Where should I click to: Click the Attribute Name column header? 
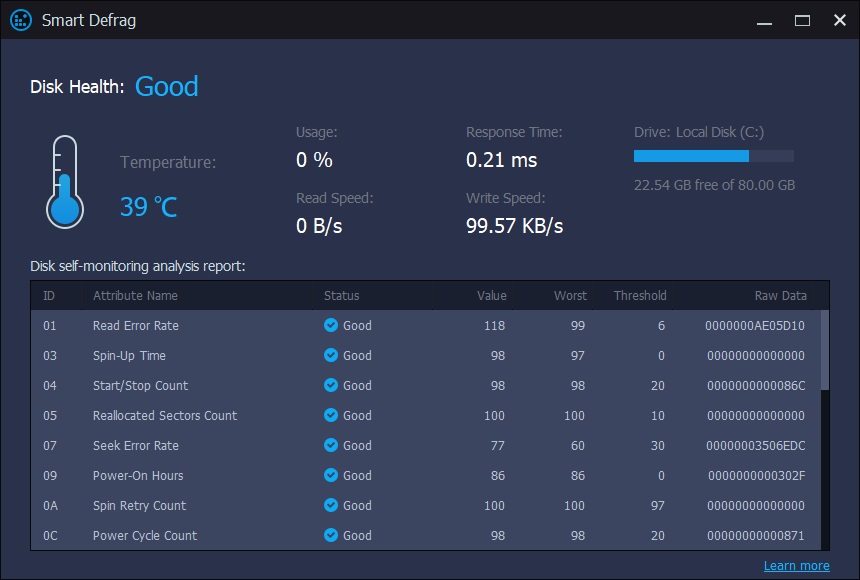(135, 295)
